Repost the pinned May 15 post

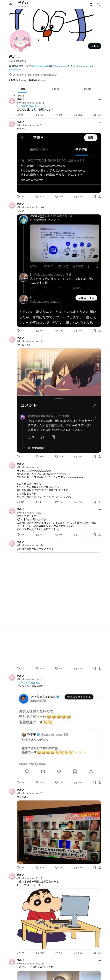coord(39,115)
